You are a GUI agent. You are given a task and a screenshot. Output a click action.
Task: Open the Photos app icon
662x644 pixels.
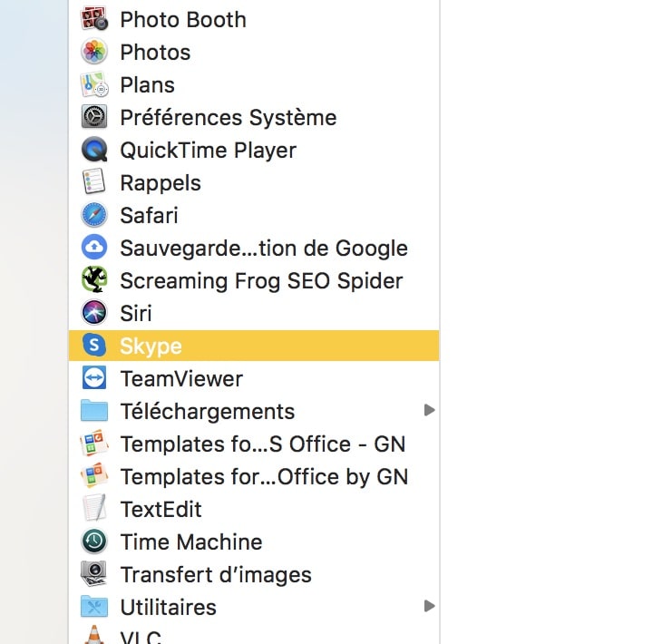tap(94, 52)
